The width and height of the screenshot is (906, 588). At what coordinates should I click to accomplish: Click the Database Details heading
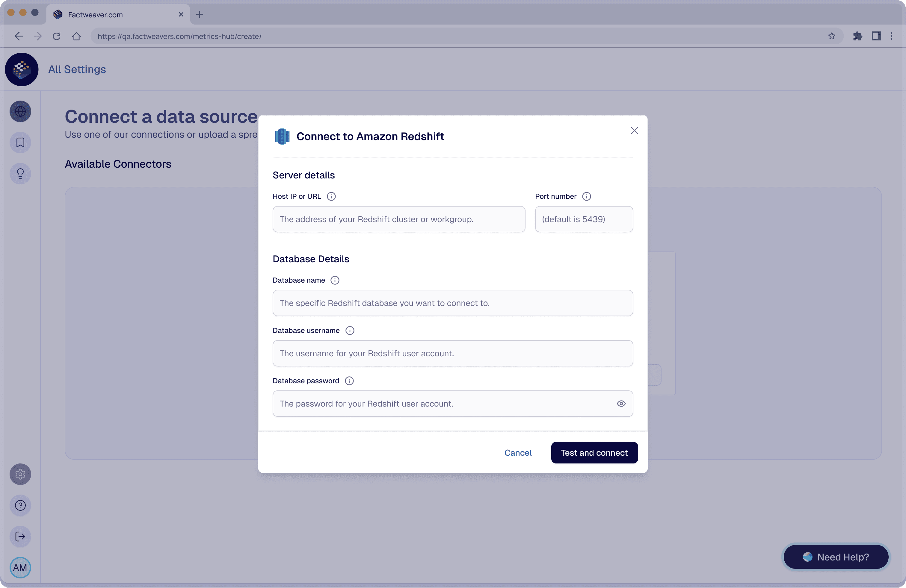311,259
